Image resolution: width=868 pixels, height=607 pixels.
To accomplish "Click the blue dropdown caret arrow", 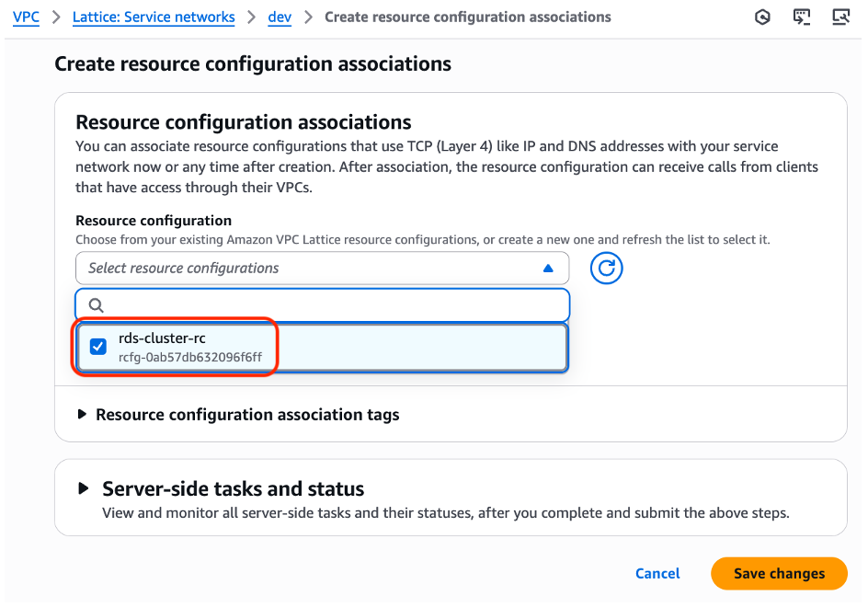I will [548, 269].
